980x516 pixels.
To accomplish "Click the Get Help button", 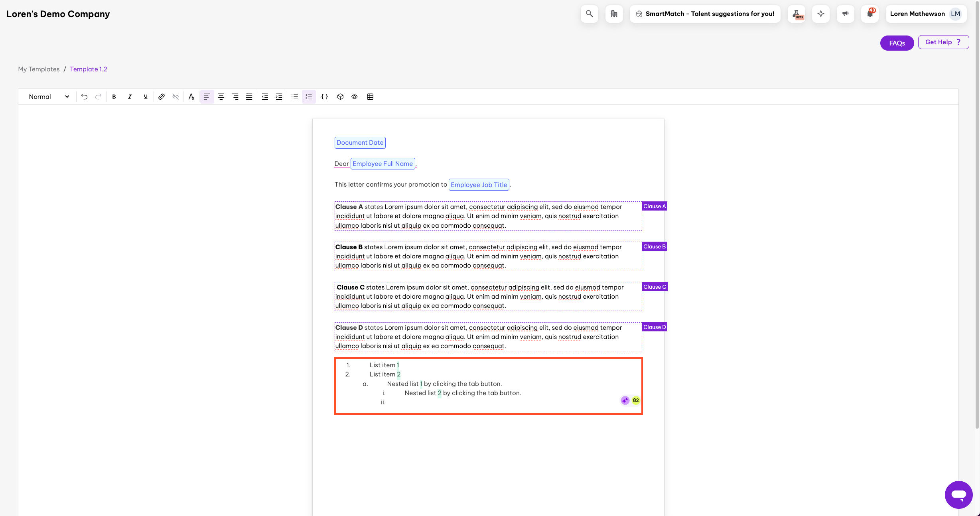I will [x=943, y=42].
